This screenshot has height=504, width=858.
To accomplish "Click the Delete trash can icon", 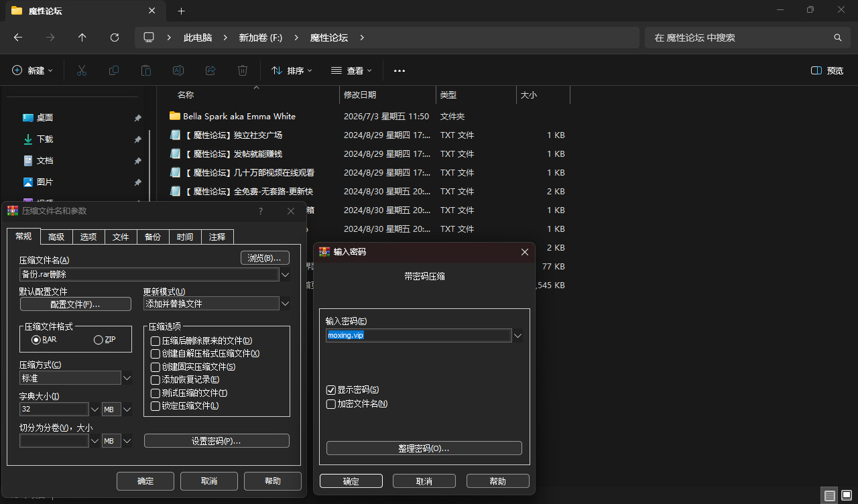I will (243, 70).
